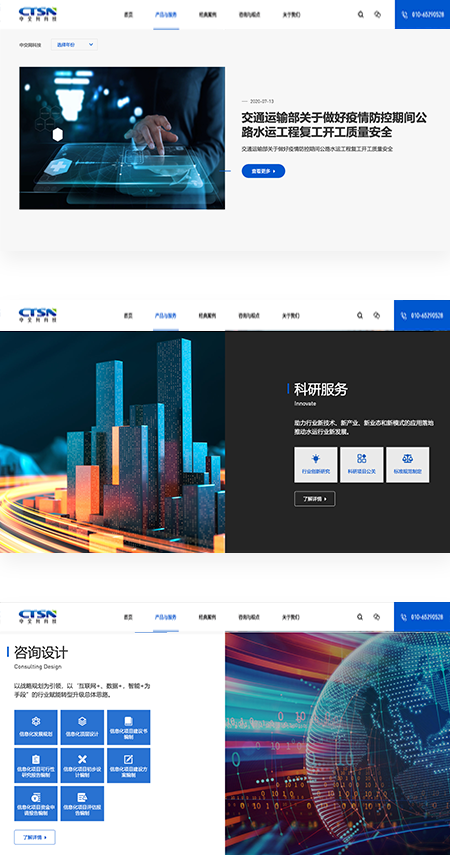Click the document icon for 信息化项目建议书编制
Screen dimensions: 450x855
coord(129,721)
